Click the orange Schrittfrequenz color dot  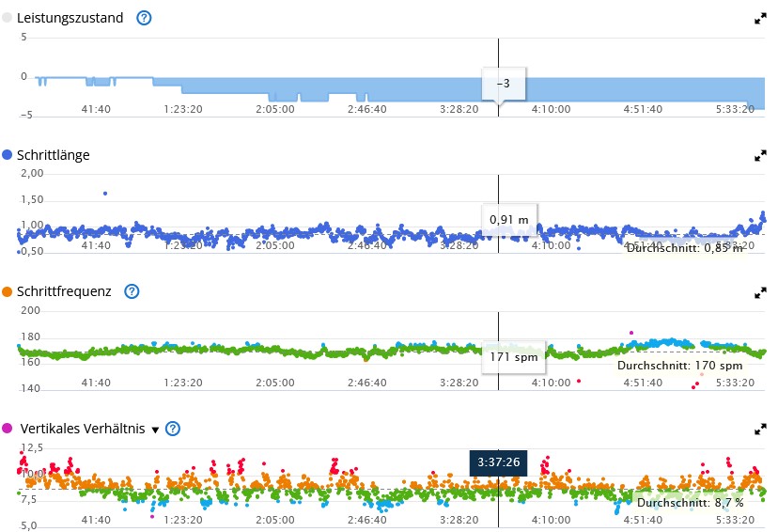click(x=8, y=291)
